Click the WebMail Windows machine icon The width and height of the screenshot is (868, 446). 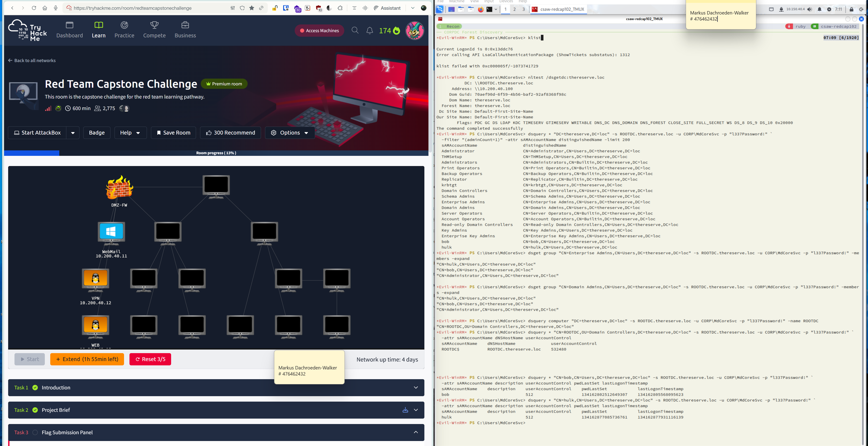(111, 231)
